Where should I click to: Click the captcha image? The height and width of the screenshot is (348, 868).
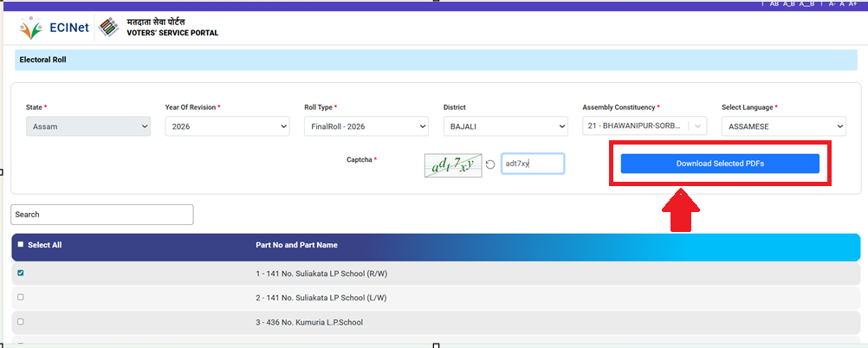[x=453, y=164]
